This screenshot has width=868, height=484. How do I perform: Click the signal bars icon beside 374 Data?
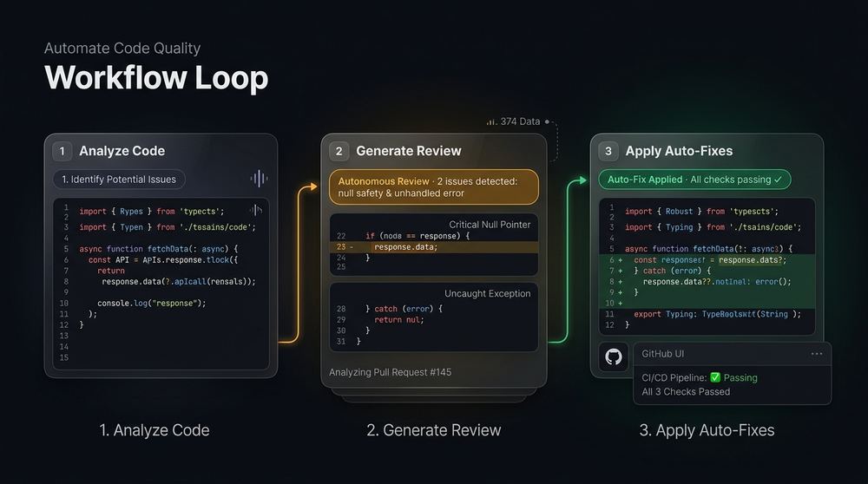pos(491,121)
